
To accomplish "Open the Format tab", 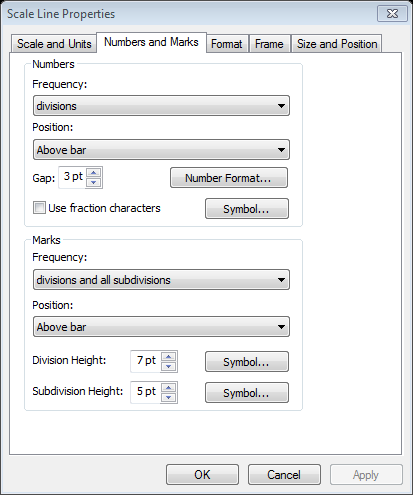I will tap(227, 44).
